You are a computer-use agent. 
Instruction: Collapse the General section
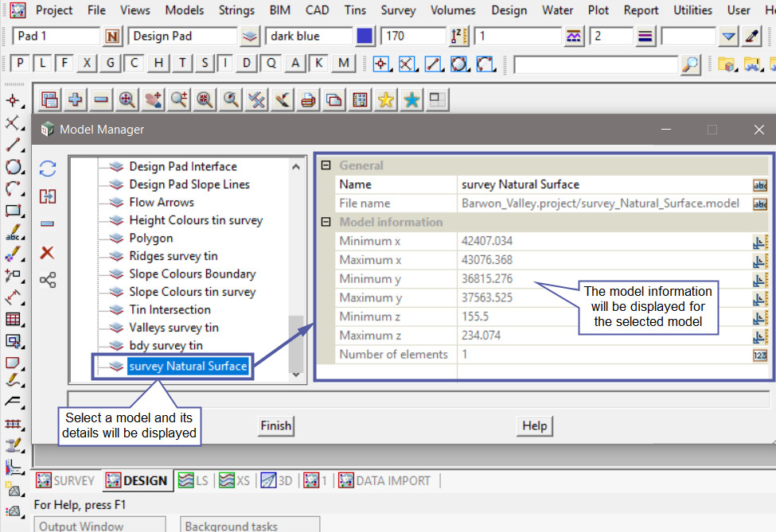(x=326, y=165)
